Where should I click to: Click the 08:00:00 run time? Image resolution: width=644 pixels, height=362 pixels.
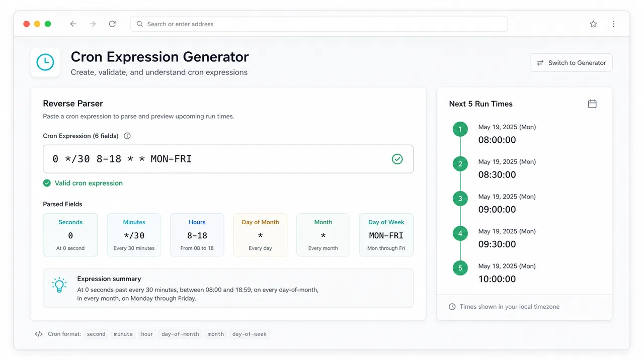click(497, 140)
